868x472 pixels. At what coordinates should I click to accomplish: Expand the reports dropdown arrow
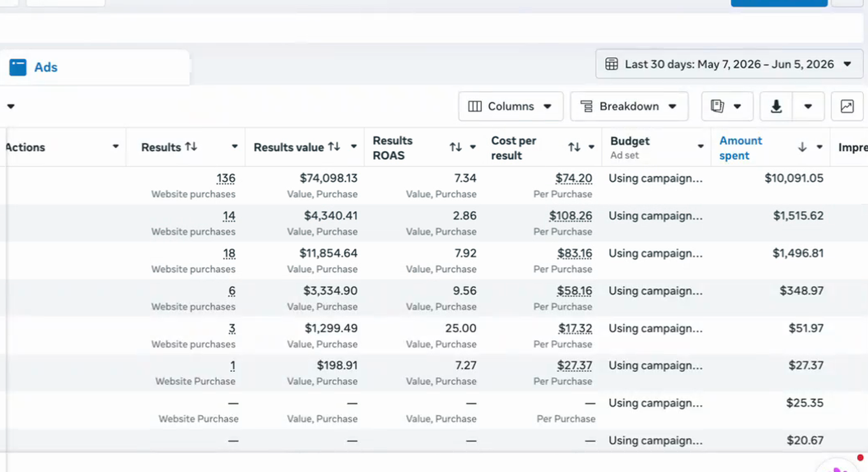737,106
